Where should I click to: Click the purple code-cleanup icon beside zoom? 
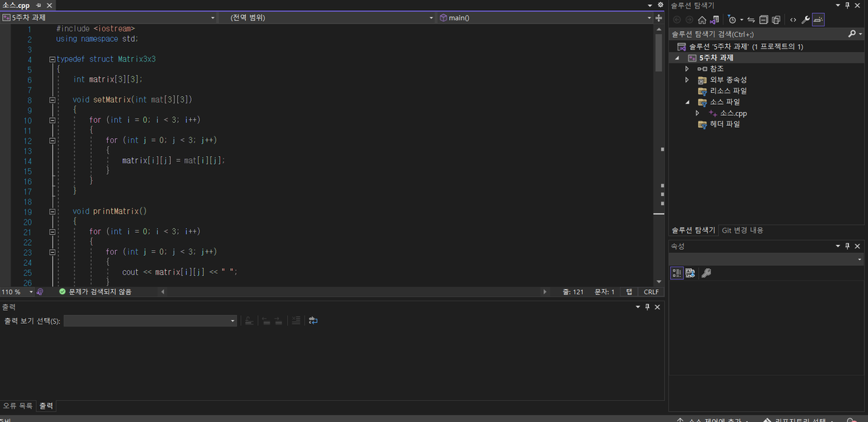40,292
